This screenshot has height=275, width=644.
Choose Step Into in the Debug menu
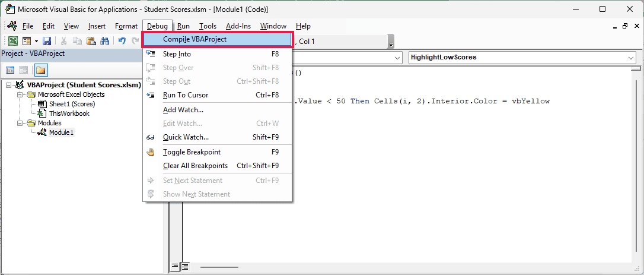pyautogui.click(x=217, y=54)
